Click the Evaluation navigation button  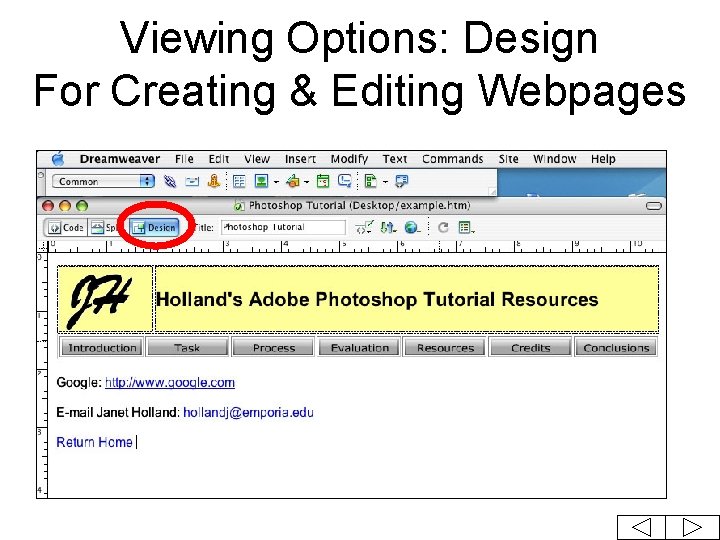(x=360, y=348)
